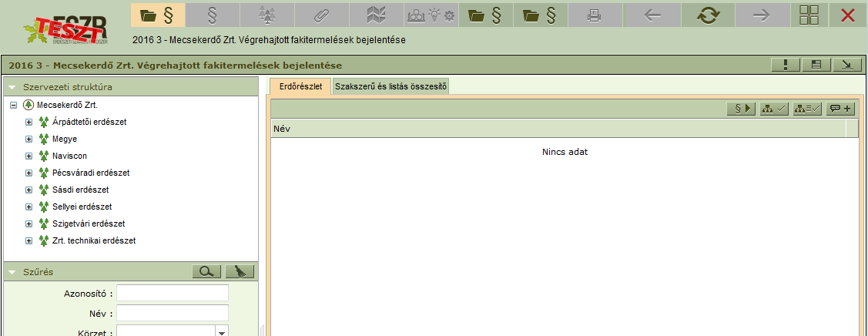Expand the Megye tree node

coord(28,139)
